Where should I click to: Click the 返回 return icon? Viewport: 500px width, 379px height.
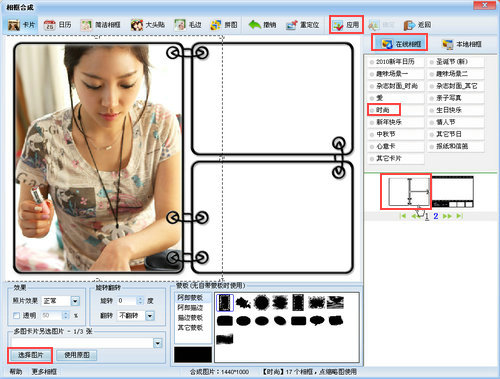point(409,25)
